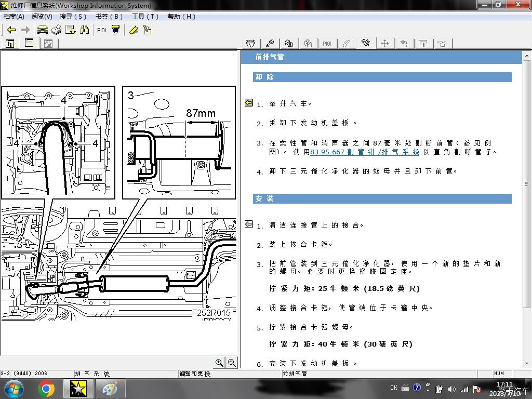Screen dimensions: 532x399
Task: Select the active crossed-tools section tab
Action: 366,43
